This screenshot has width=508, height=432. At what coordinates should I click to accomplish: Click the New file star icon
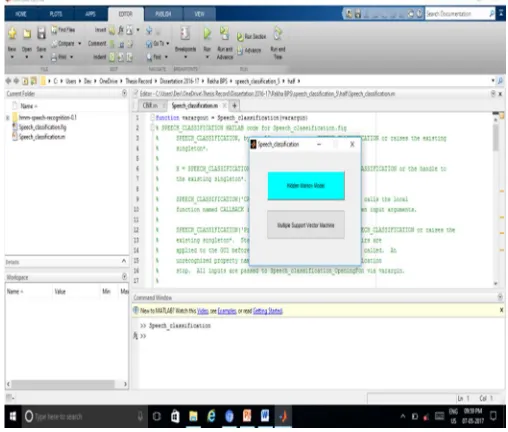pos(12,33)
